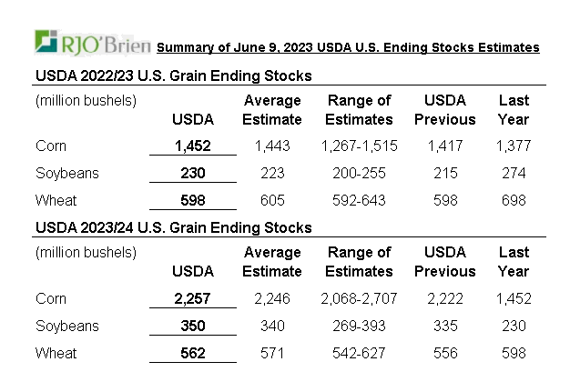
Task: Select the corn average estimate 1,443
Action: 270,146
